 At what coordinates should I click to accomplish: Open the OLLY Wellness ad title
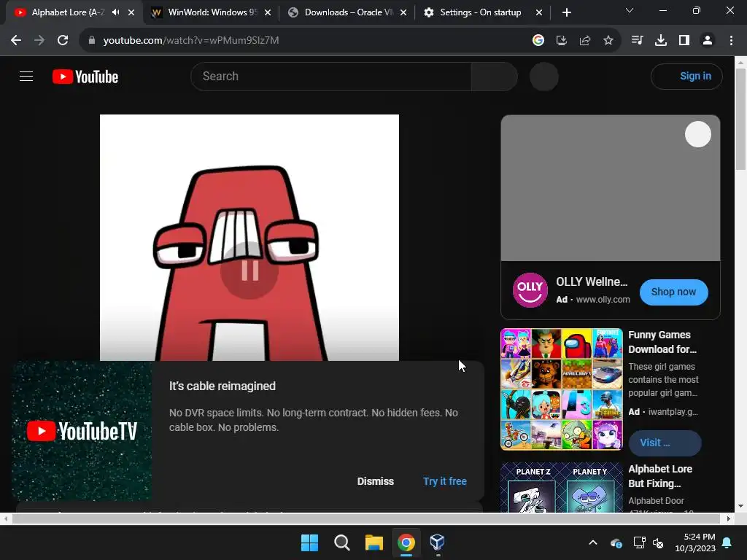[592, 282]
